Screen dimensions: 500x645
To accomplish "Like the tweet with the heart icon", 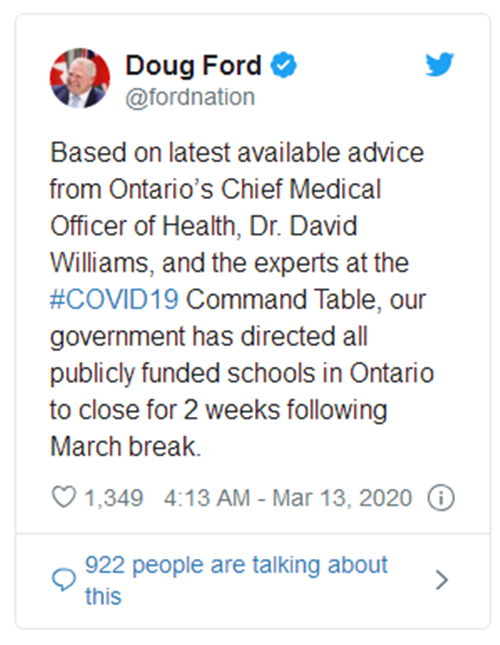I will point(64,497).
